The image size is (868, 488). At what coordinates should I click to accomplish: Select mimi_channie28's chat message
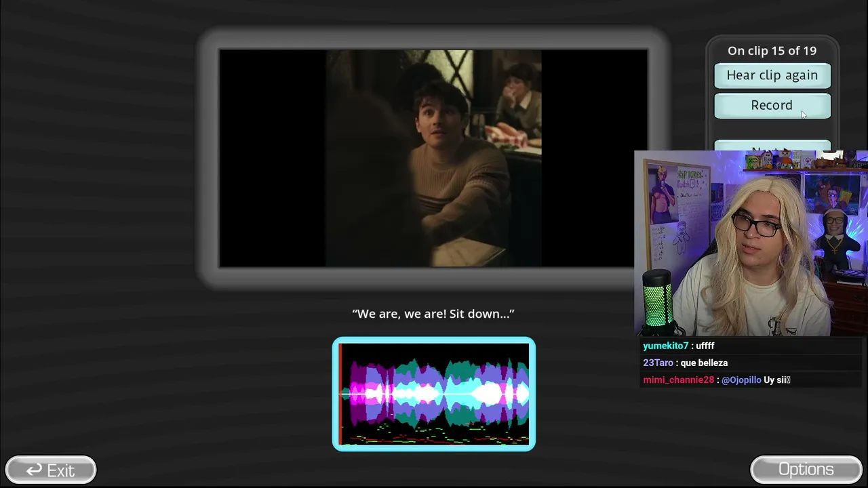717,380
